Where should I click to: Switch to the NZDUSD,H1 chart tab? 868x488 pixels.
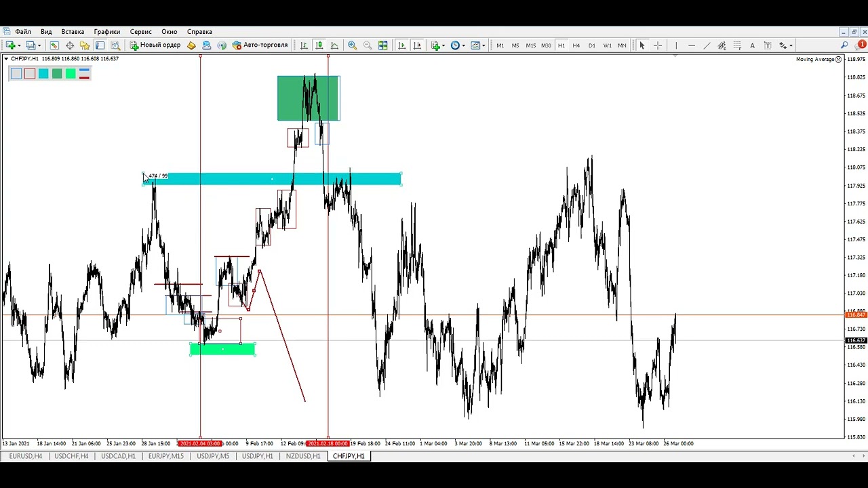tap(302, 456)
